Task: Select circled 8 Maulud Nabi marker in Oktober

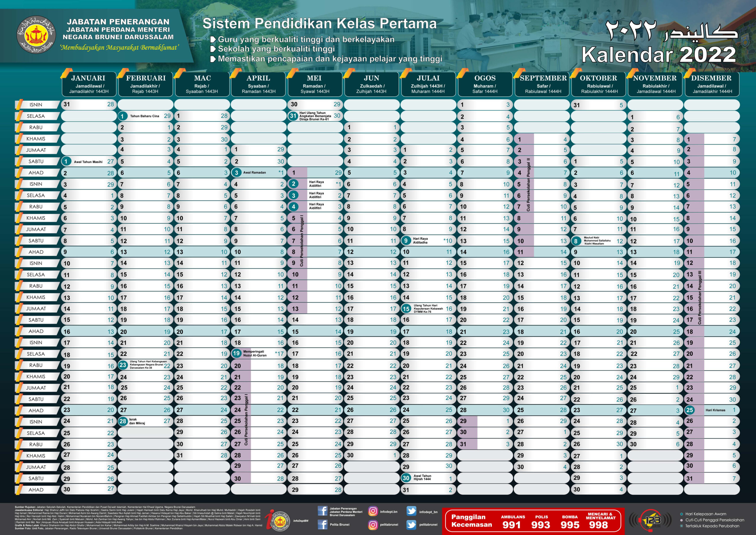Action: (x=576, y=241)
